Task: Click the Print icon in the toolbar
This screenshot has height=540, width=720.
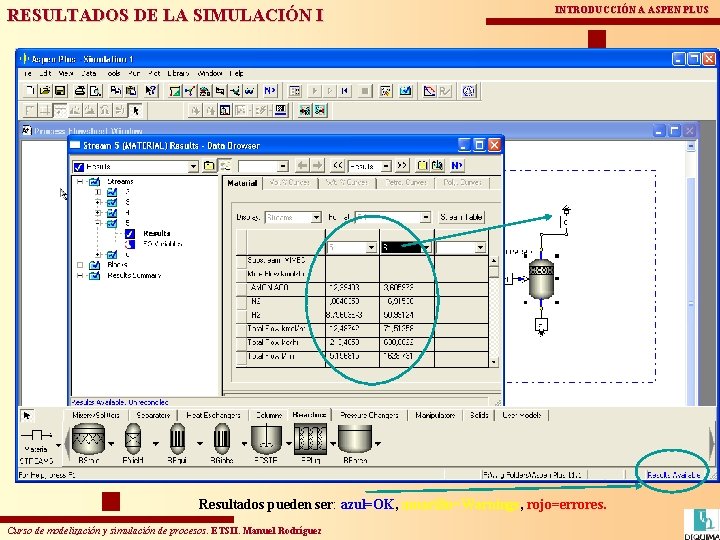Action: pyautogui.click(x=80, y=91)
